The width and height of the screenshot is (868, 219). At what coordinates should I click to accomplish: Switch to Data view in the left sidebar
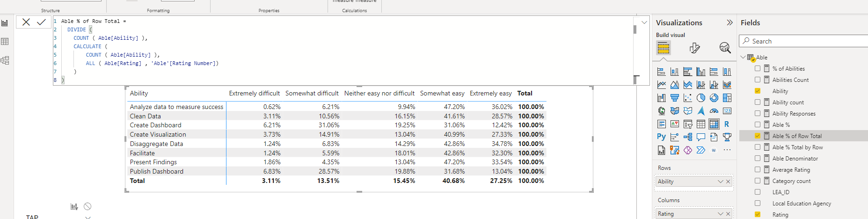coord(5,42)
